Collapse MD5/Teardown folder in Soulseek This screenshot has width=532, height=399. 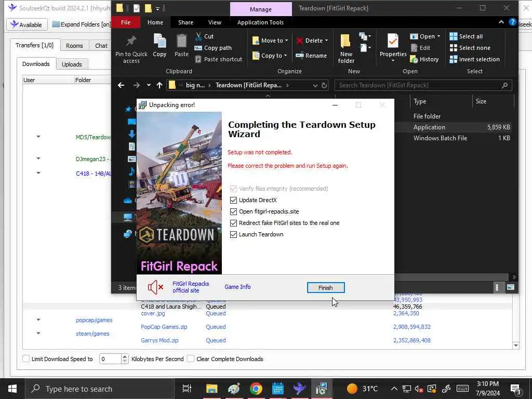(x=38, y=137)
